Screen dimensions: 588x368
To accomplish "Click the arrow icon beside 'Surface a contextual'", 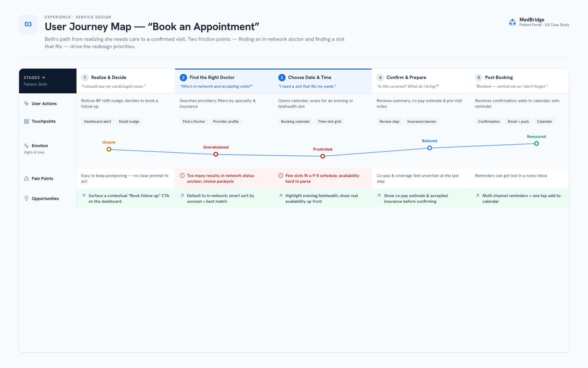I will (x=84, y=195).
